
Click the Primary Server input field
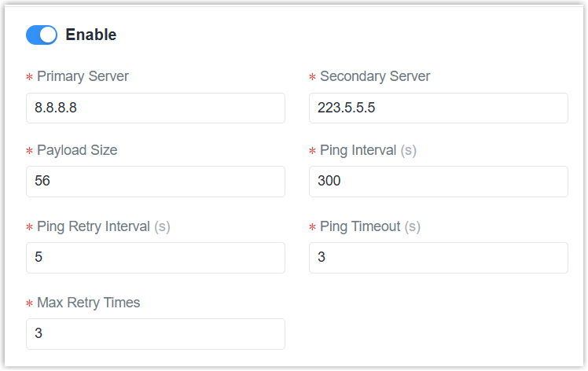click(156, 108)
